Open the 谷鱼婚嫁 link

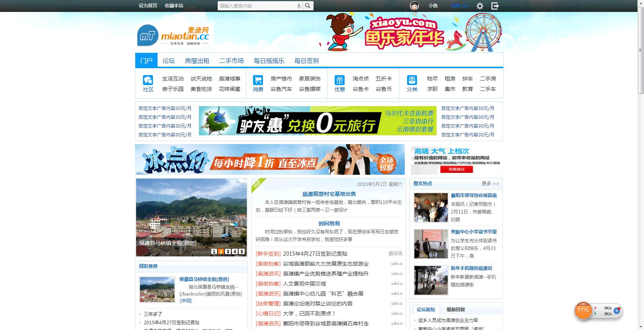click(310, 89)
